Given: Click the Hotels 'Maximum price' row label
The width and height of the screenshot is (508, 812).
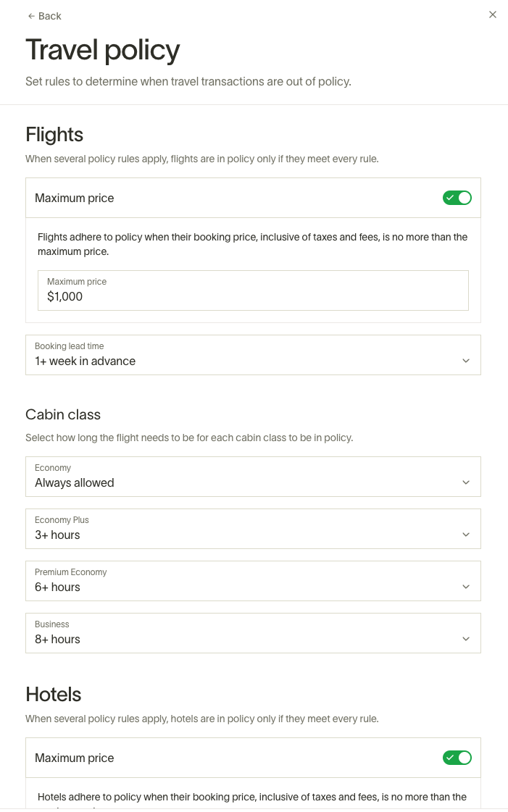Looking at the screenshot, I should (x=75, y=758).
